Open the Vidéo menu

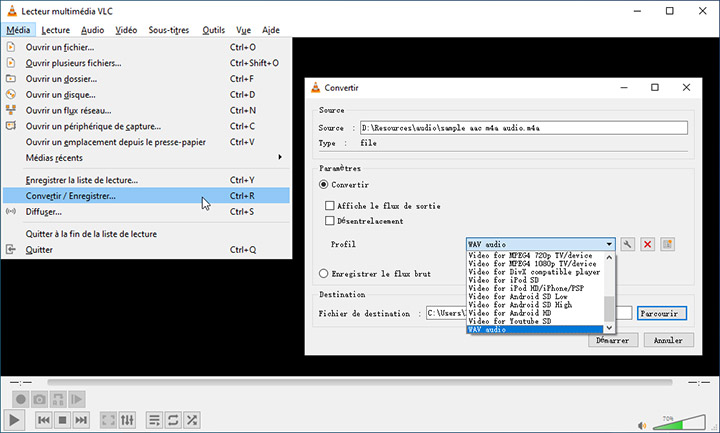pos(126,30)
